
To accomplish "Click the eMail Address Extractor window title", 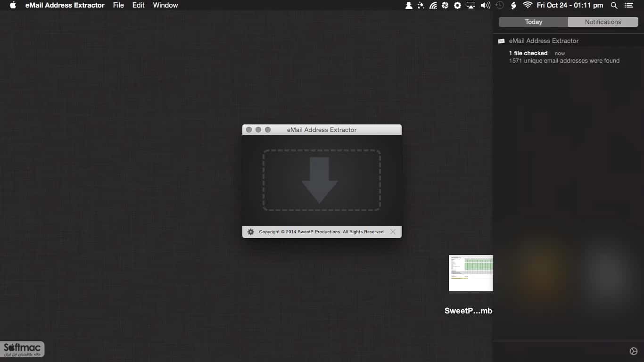I will coord(322,130).
